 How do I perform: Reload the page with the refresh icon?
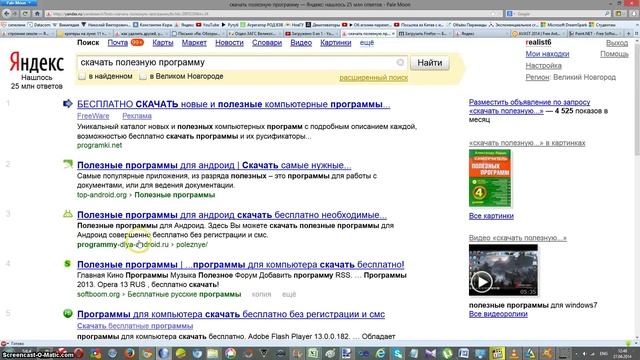coord(25,13)
